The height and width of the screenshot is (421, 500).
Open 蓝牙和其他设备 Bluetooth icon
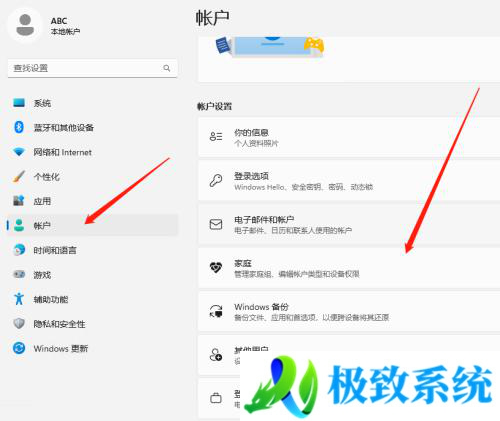[19, 127]
